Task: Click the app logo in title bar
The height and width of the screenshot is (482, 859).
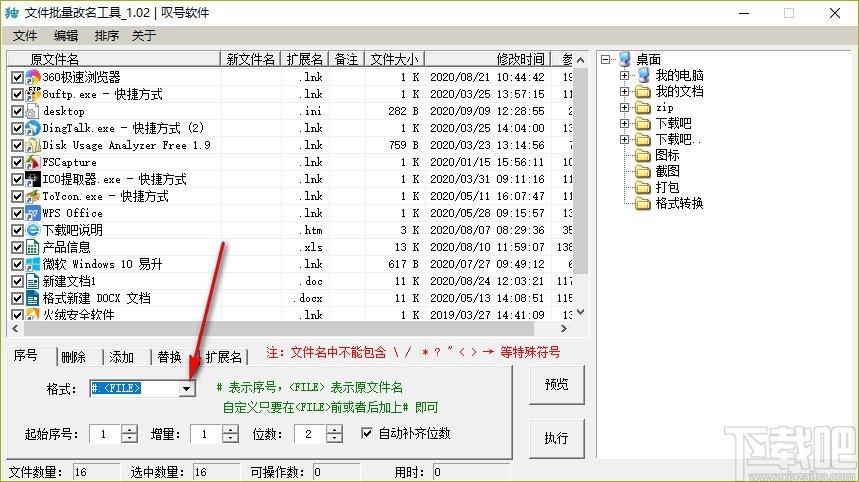Action: coord(12,13)
